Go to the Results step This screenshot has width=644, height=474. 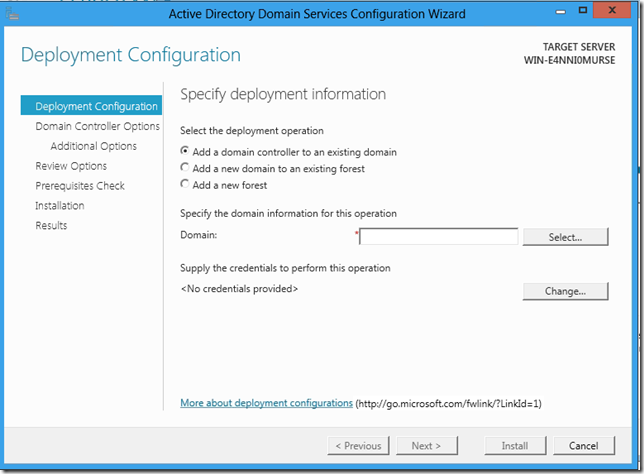(x=51, y=225)
